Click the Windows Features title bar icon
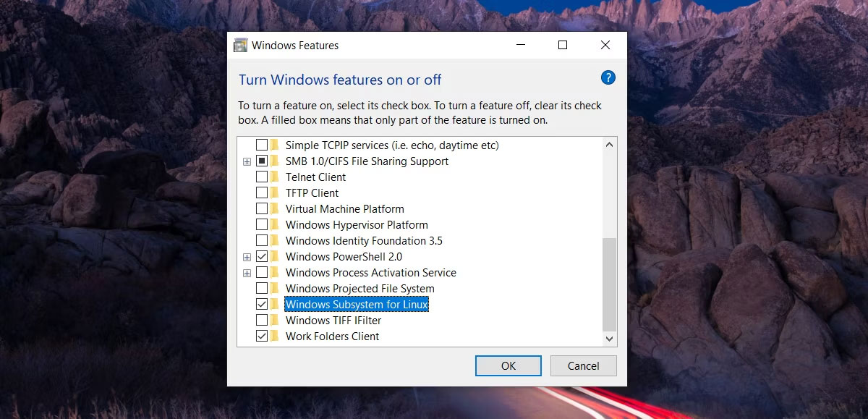The height and width of the screenshot is (419, 868). pos(239,45)
